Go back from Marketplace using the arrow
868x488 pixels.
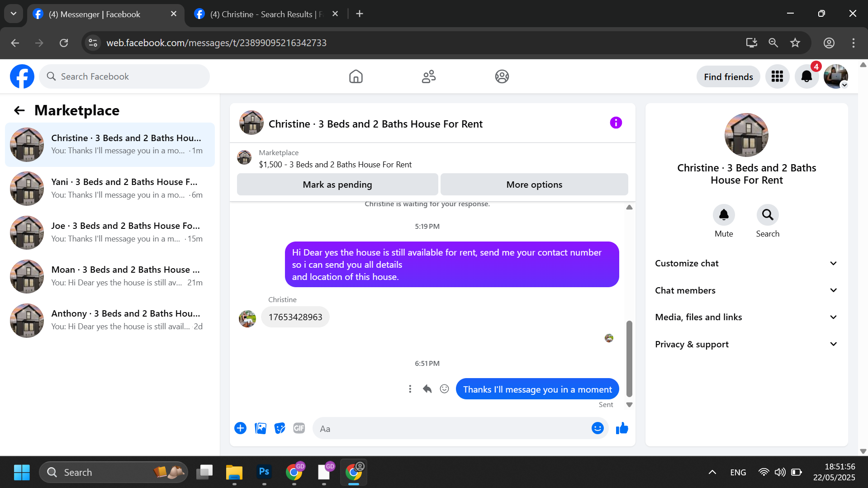click(19, 110)
